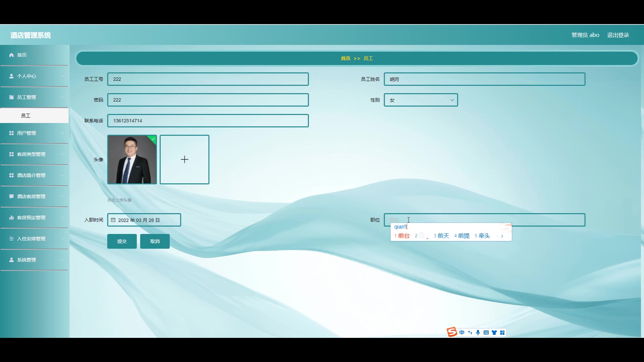This screenshot has height=362, width=644.
Task: Click the 酒店管理系统 title
Action: click(31, 35)
